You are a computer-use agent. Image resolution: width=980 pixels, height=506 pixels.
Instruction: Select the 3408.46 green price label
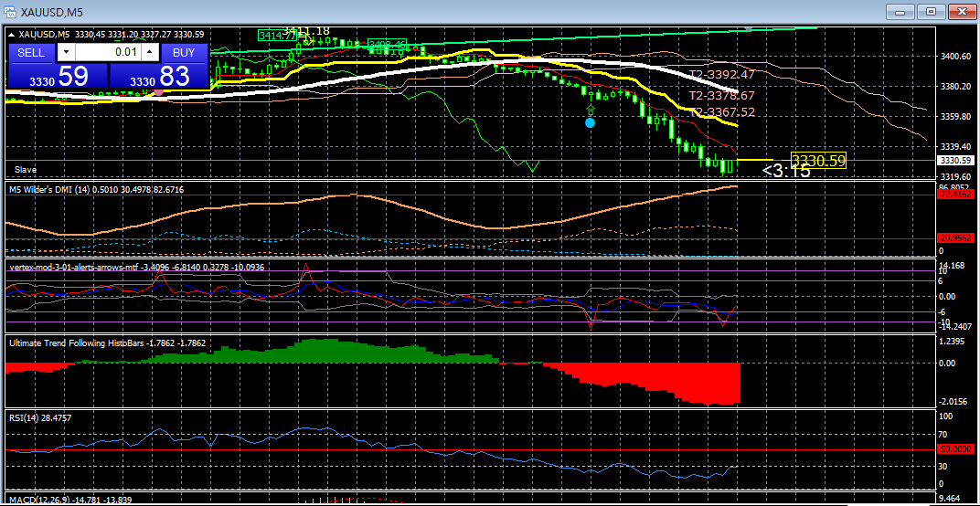(388, 45)
